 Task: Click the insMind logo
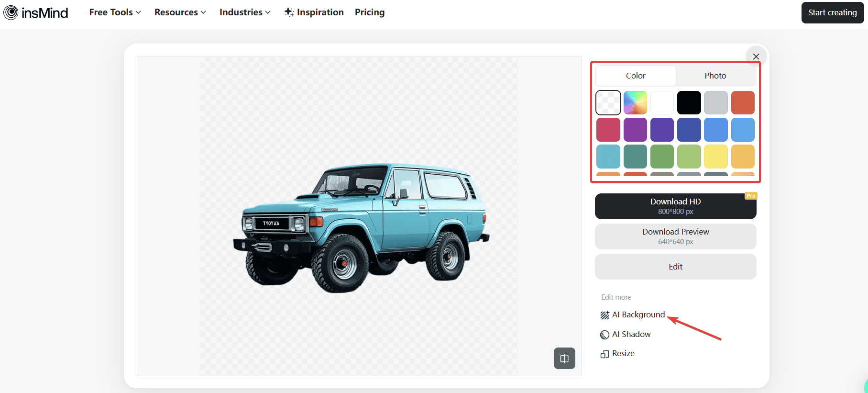coord(36,12)
